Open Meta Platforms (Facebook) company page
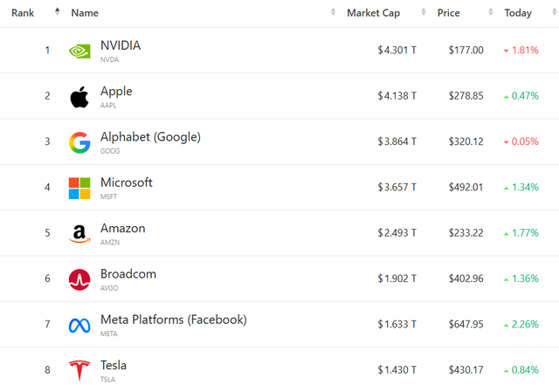Viewport: 559px width, 392px height. pyautogui.click(x=173, y=320)
